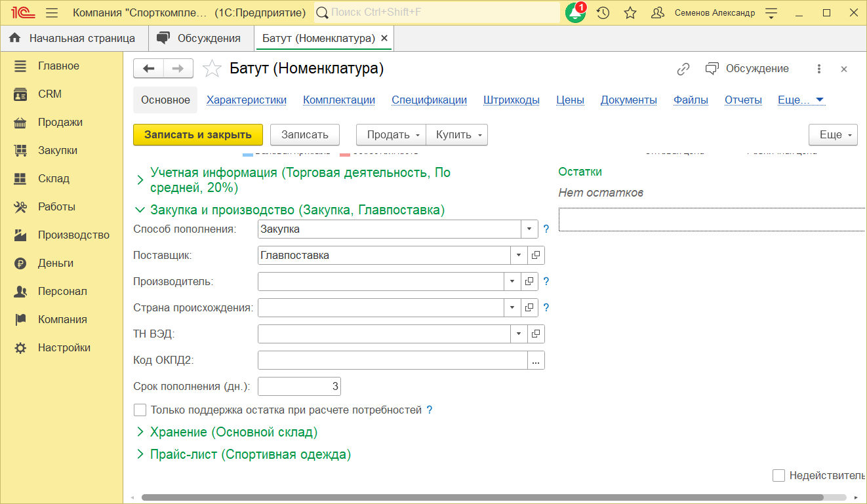Open the Страна происхождения dropdown arrow

512,307
